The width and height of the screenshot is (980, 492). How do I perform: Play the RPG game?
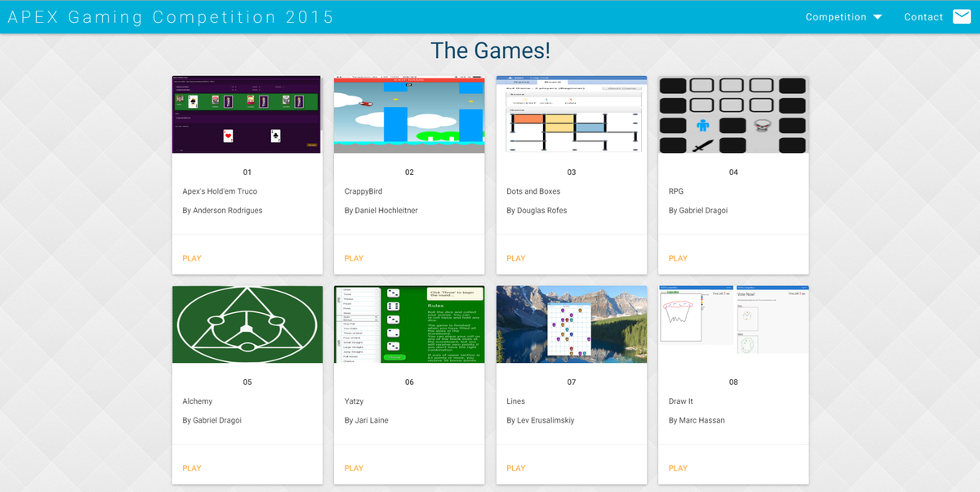pyautogui.click(x=678, y=258)
